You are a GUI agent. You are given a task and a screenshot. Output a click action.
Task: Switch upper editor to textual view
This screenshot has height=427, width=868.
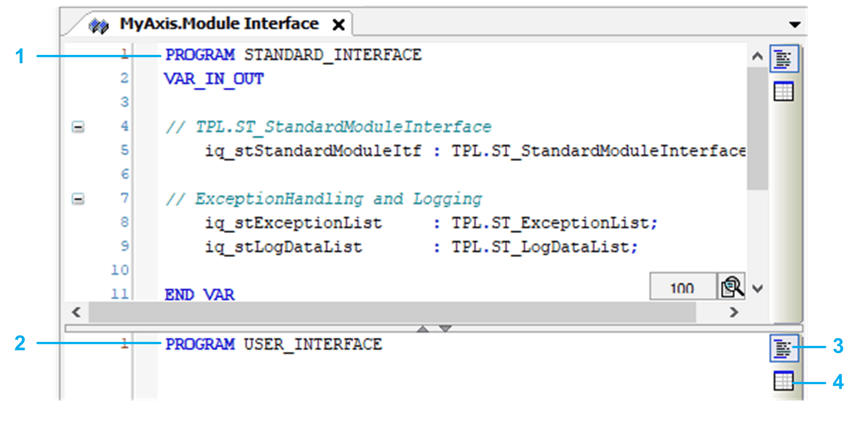point(784,59)
